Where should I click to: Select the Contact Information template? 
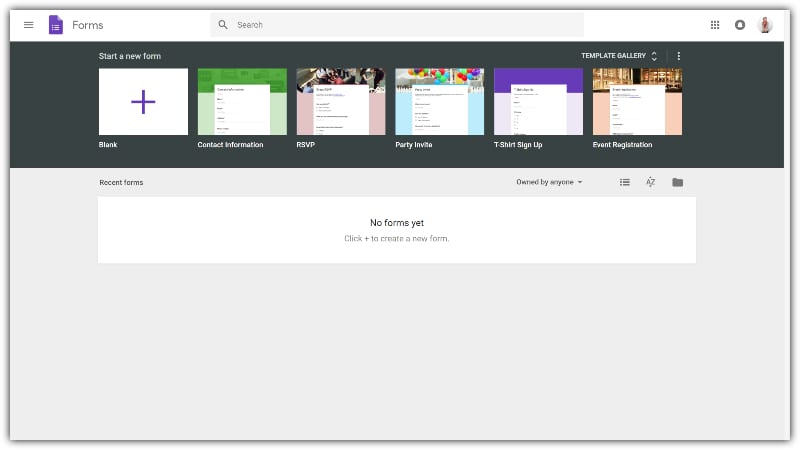click(x=242, y=102)
